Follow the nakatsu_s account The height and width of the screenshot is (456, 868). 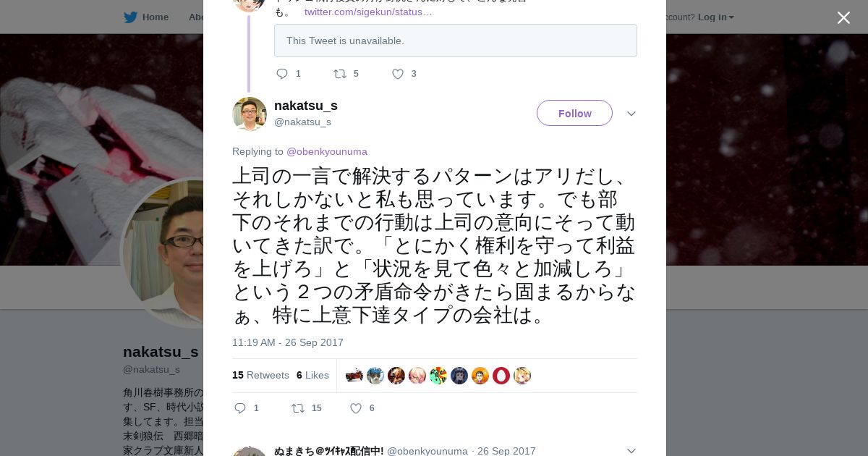574,114
